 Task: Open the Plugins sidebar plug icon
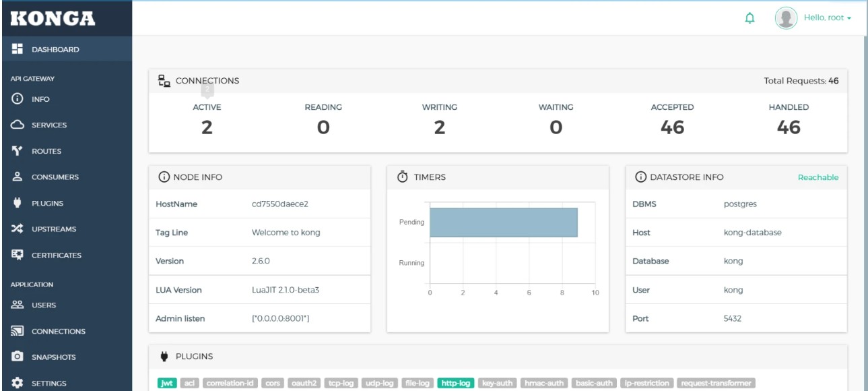pos(18,203)
